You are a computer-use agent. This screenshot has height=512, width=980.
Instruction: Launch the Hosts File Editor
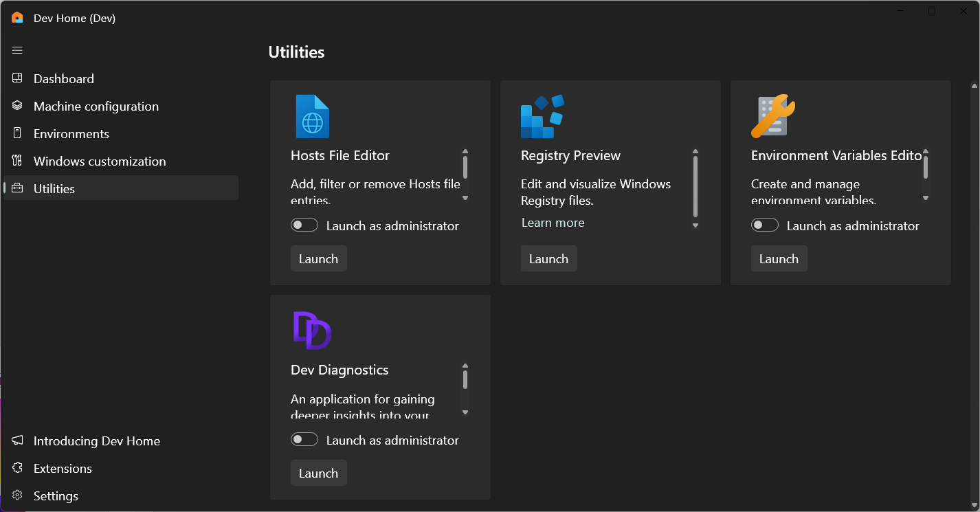pyautogui.click(x=319, y=258)
